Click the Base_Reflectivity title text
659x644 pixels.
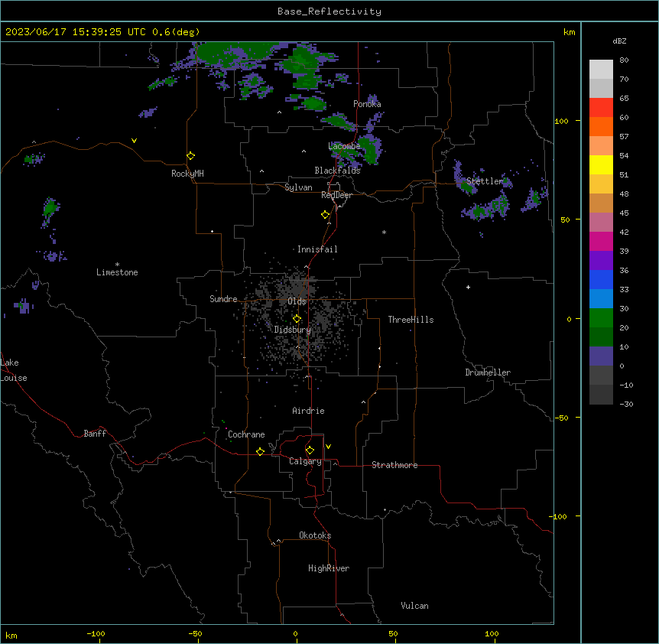click(x=329, y=11)
